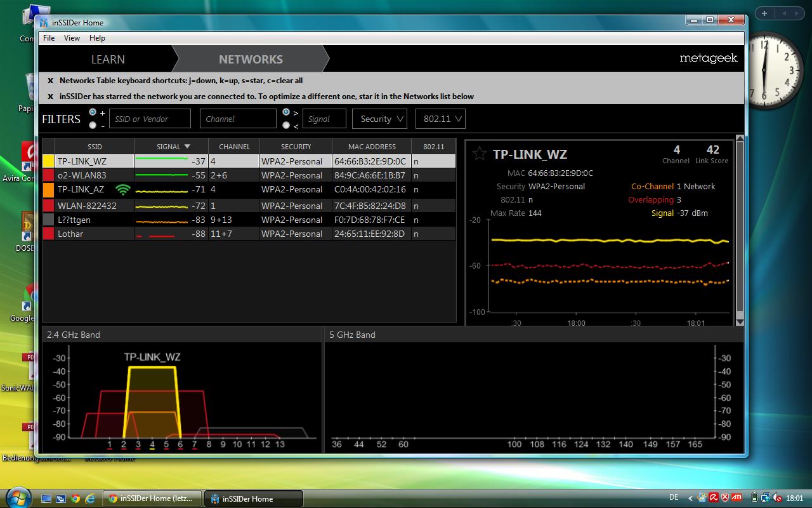Click the SSID or Vendor filter field

150,119
